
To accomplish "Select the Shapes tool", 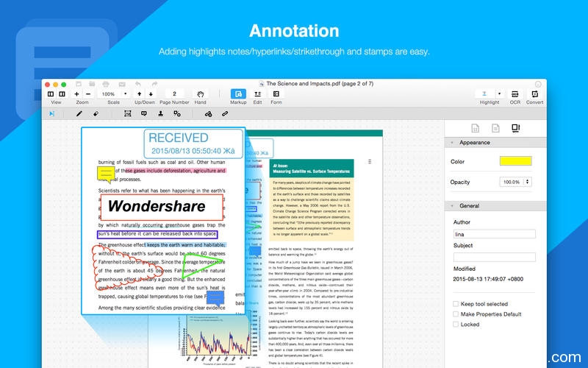I will pos(177,113).
